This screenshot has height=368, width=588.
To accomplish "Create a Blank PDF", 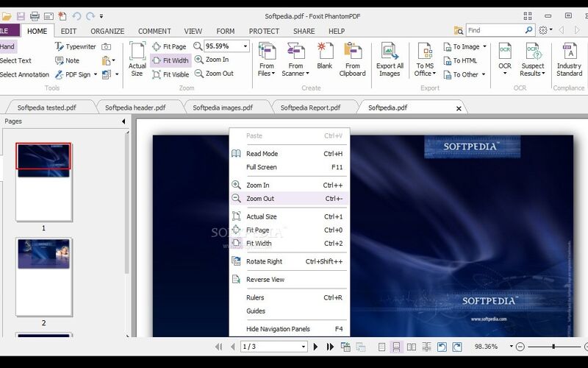I will (x=324, y=57).
